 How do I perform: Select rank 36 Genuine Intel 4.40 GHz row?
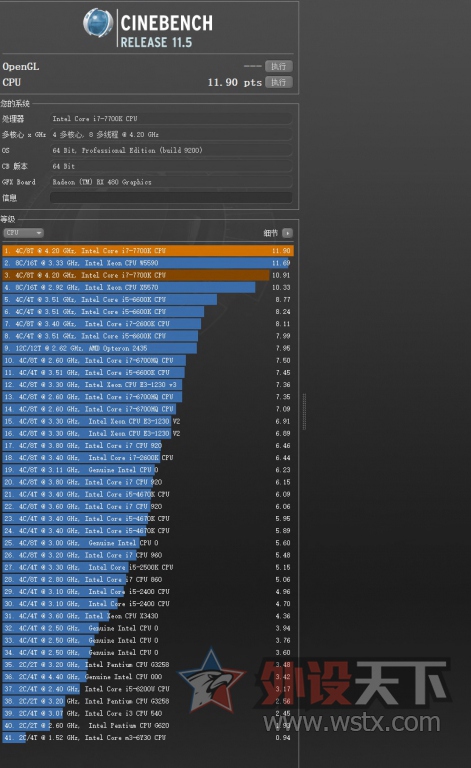148,677
